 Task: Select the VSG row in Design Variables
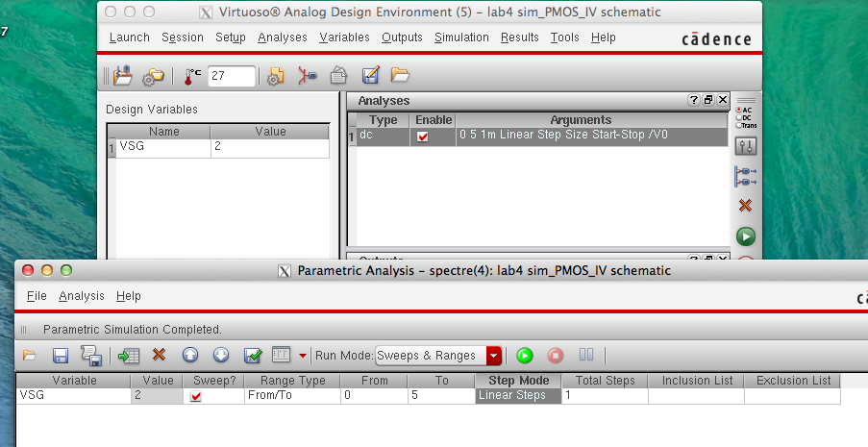coord(218,148)
